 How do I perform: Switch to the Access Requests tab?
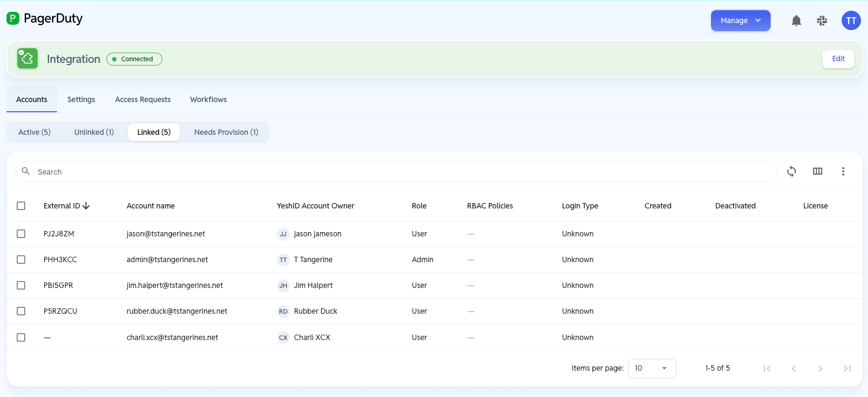[143, 99]
